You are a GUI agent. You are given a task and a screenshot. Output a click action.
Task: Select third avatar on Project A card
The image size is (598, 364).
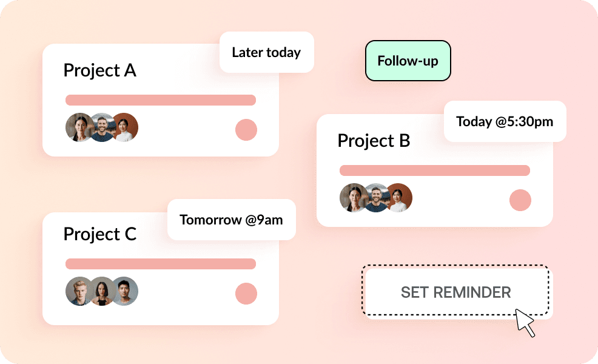point(126,127)
